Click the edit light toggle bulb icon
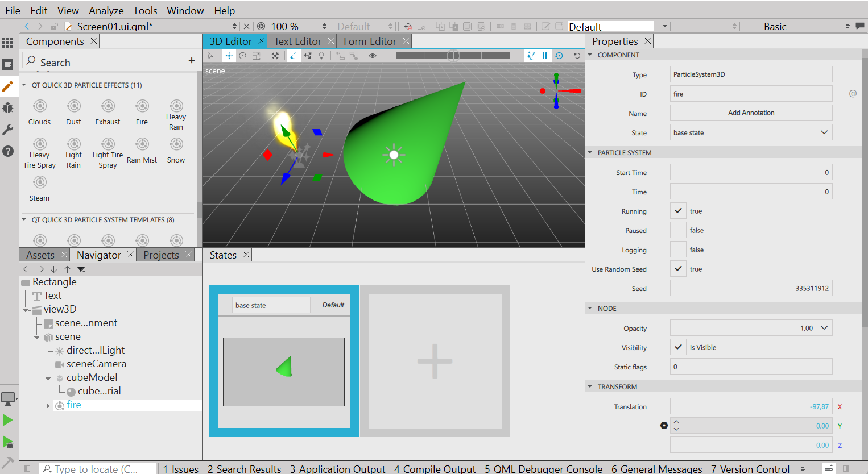The width and height of the screenshot is (868, 474). coord(321,56)
